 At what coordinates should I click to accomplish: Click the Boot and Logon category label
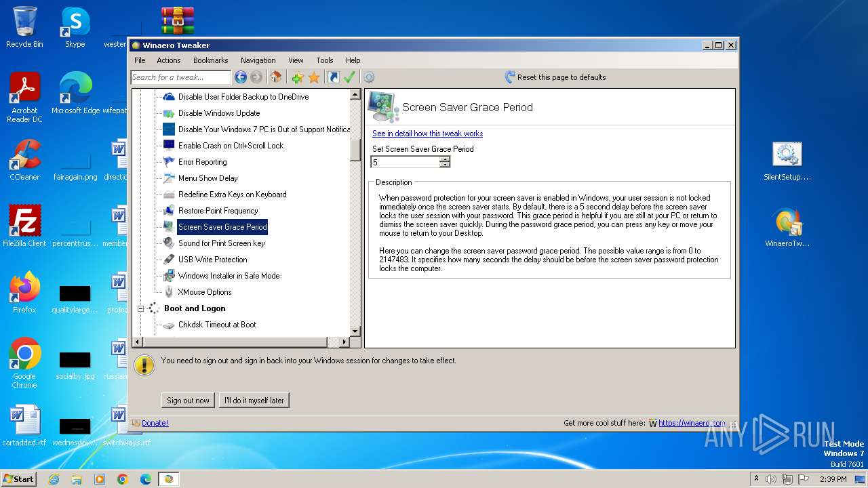195,308
